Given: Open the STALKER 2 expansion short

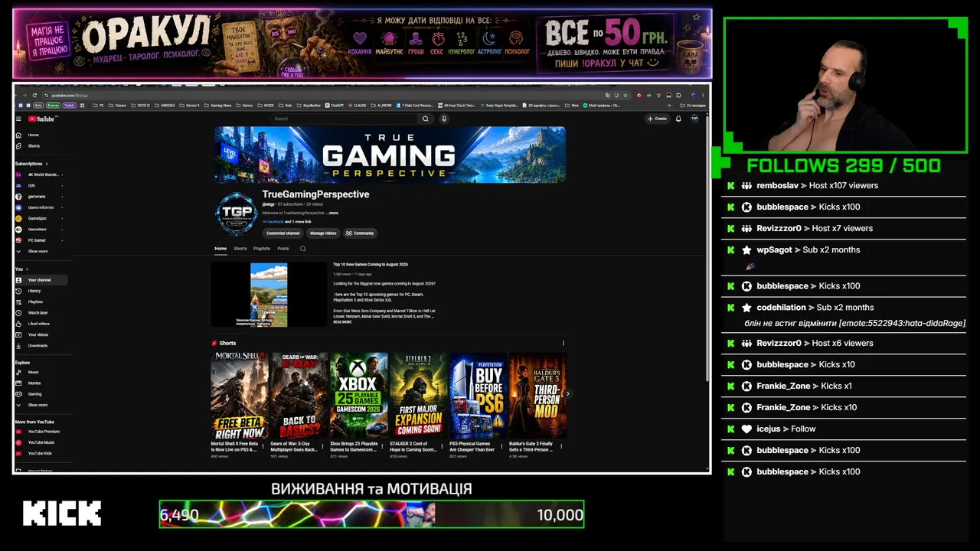Looking at the screenshot, I should [418, 395].
